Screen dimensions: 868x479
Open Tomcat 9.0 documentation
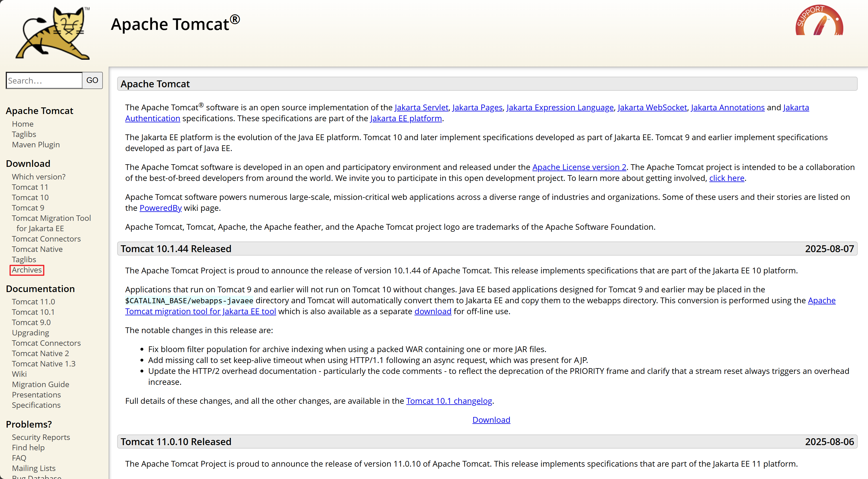(31, 322)
